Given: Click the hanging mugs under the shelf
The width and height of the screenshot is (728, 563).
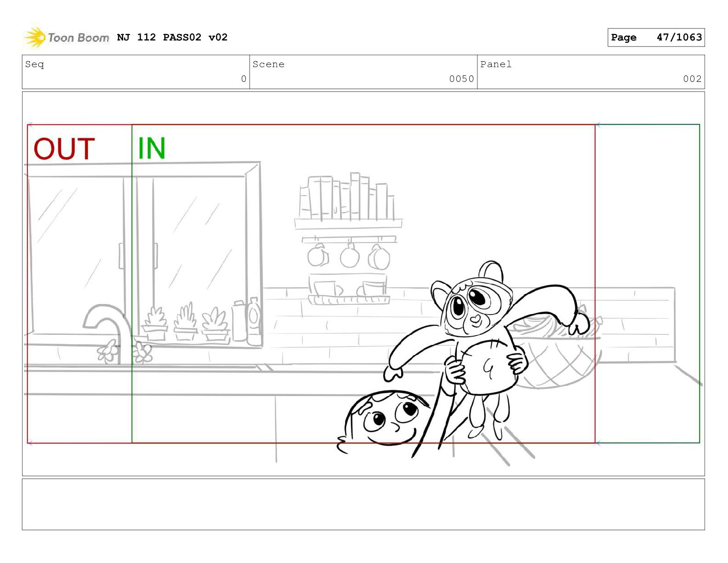Looking at the screenshot, I should click(x=348, y=256).
